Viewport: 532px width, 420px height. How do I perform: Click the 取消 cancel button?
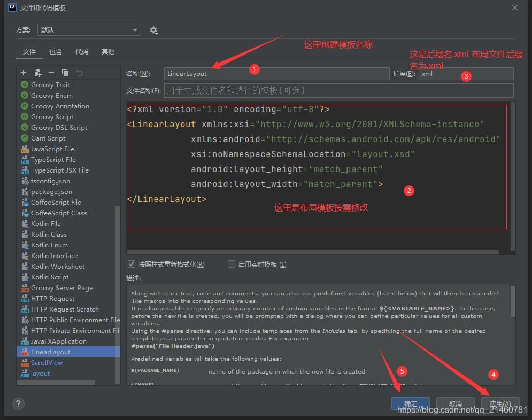tap(456, 403)
